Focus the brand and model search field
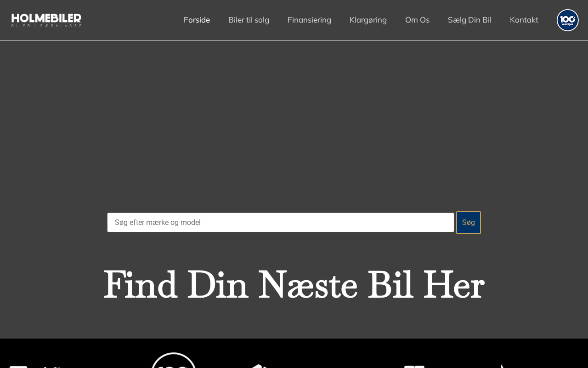 [x=281, y=223]
